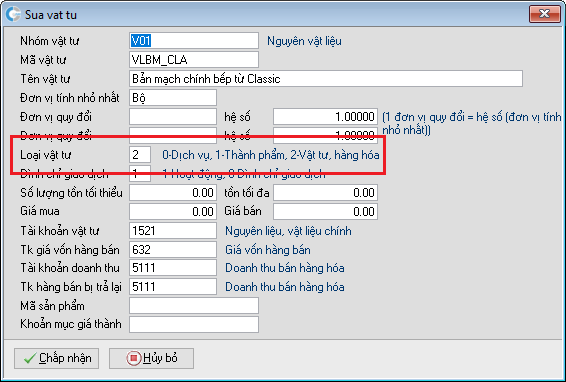The width and height of the screenshot is (566, 382).
Task: Confirm with the Chấp nhận button
Action: [x=56, y=359]
